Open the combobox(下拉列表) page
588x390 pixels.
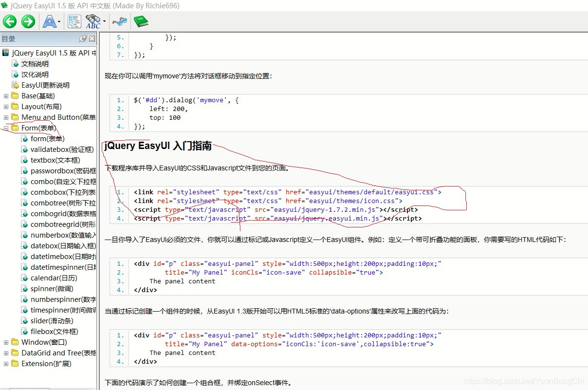click(63, 192)
